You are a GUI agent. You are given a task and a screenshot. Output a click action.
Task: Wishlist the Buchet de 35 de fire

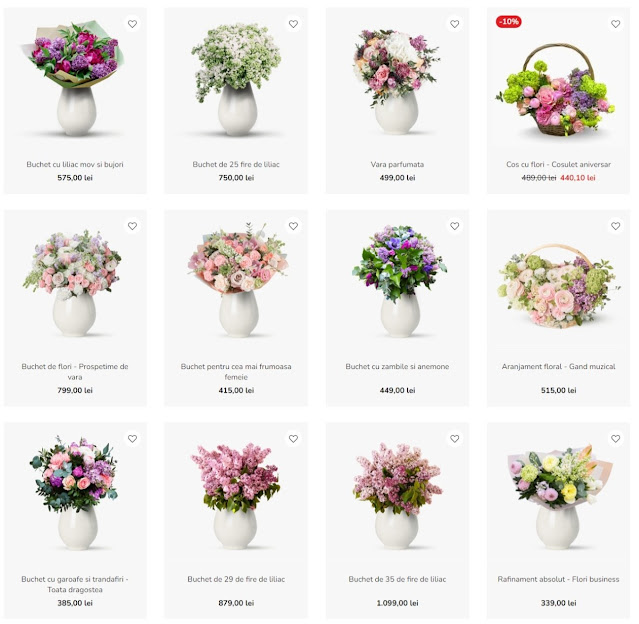click(x=455, y=439)
